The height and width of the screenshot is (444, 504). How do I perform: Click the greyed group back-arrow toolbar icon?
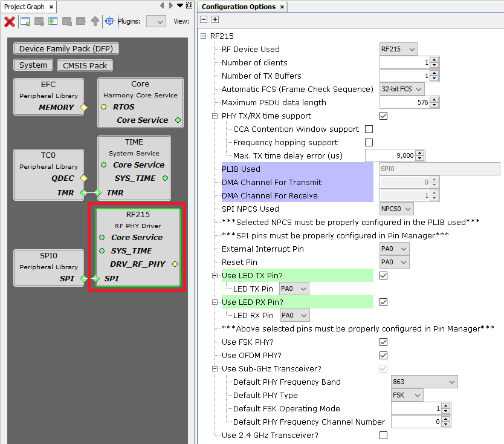tap(81, 22)
